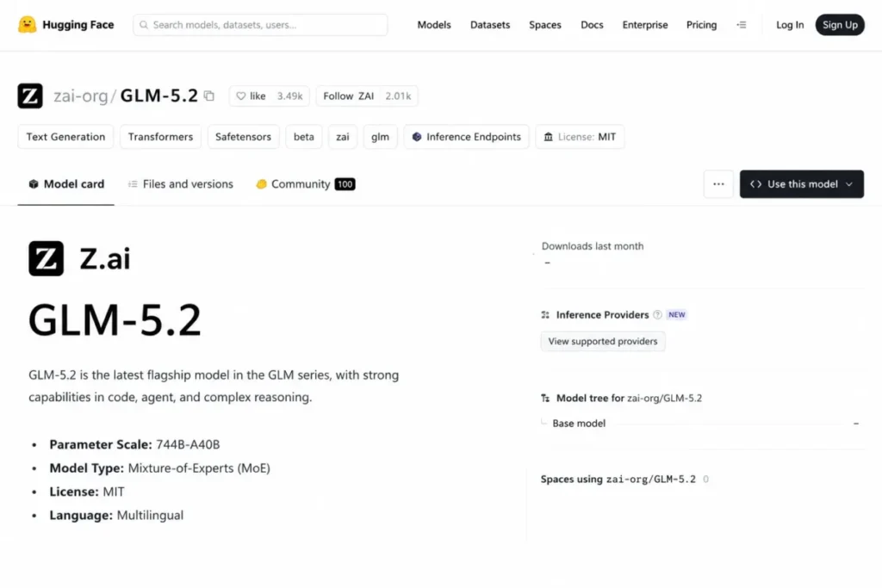Click the Downloads last month label
The width and height of the screenshot is (882, 588).
[593, 246]
